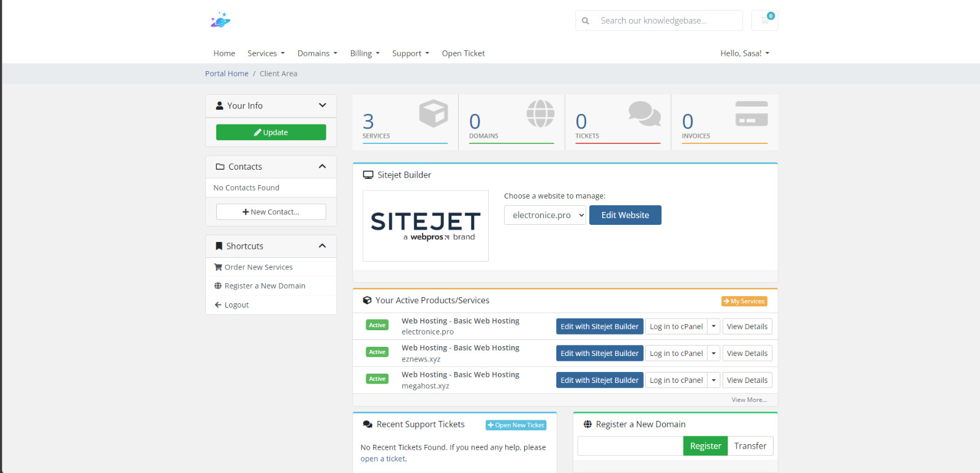Image resolution: width=980 pixels, height=473 pixels.
Task: Log in to cPanel for electronice.pro
Action: point(676,327)
